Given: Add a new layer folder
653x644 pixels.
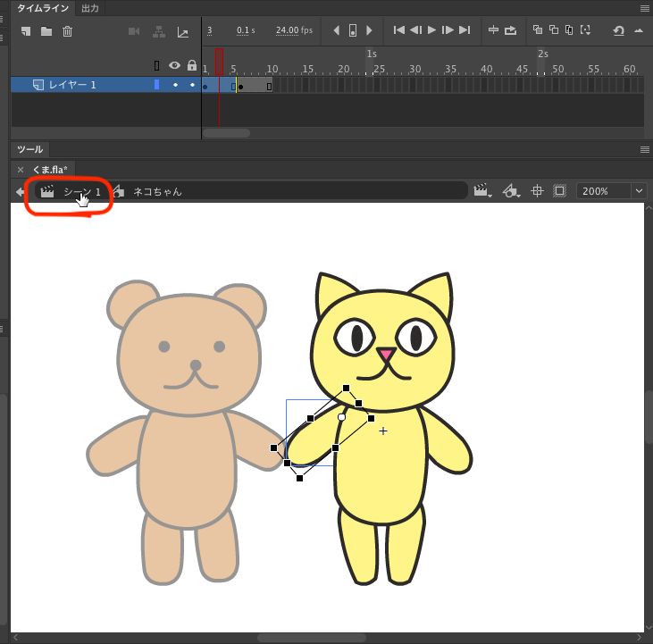Looking at the screenshot, I should pyautogui.click(x=46, y=31).
